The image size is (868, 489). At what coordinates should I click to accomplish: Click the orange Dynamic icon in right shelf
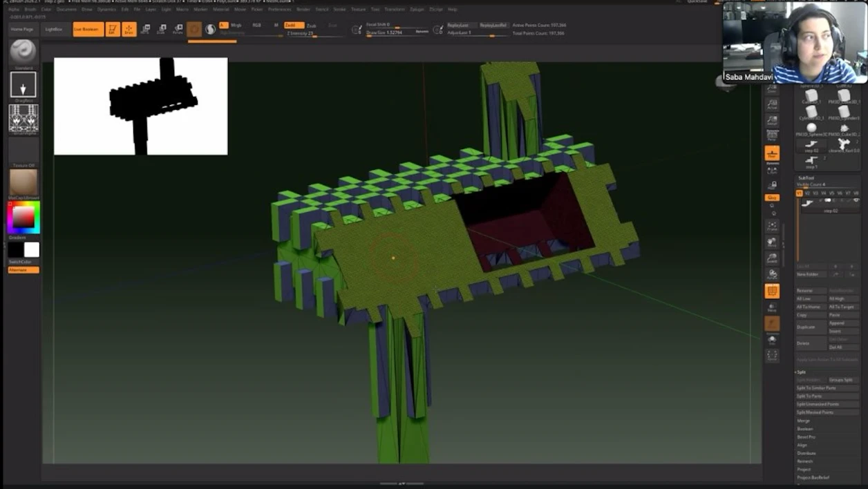click(772, 323)
